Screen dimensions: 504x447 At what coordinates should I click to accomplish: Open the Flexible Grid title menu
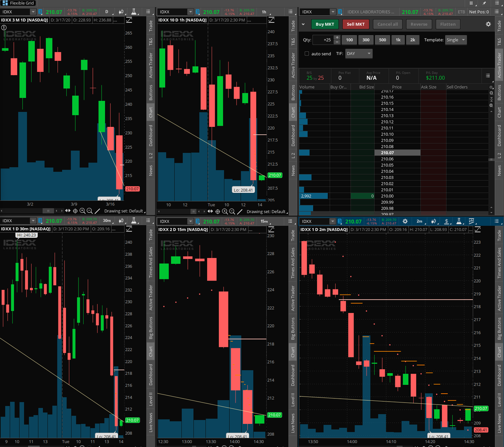pyautogui.click(x=18, y=3)
